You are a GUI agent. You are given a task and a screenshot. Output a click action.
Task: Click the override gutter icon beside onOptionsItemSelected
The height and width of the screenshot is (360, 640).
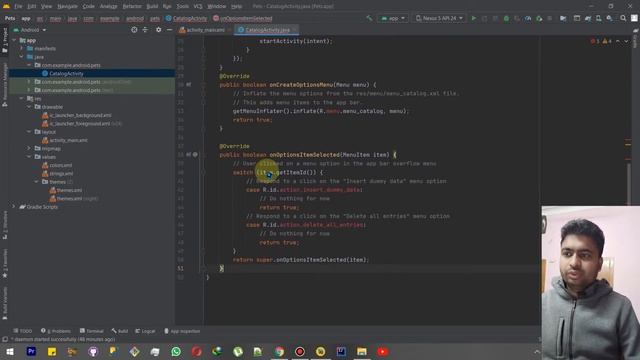tap(189, 155)
